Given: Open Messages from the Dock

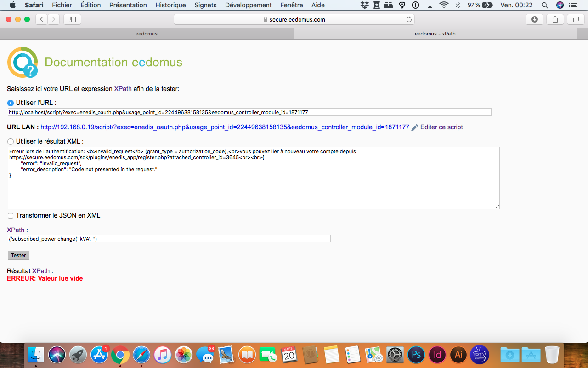Looking at the screenshot, I should (205, 355).
